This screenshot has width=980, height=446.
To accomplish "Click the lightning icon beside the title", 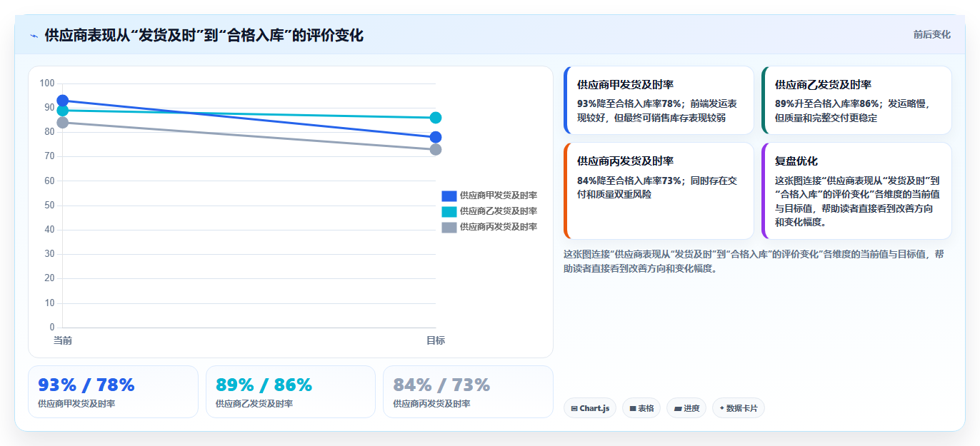I will tap(34, 35).
